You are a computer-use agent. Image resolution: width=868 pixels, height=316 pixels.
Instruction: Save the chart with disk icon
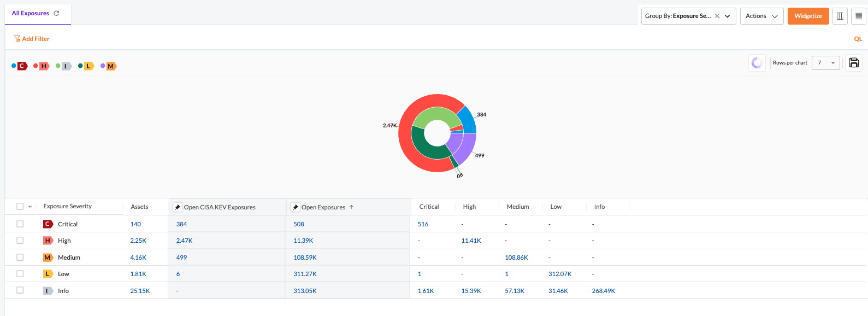(x=854, y=63)
